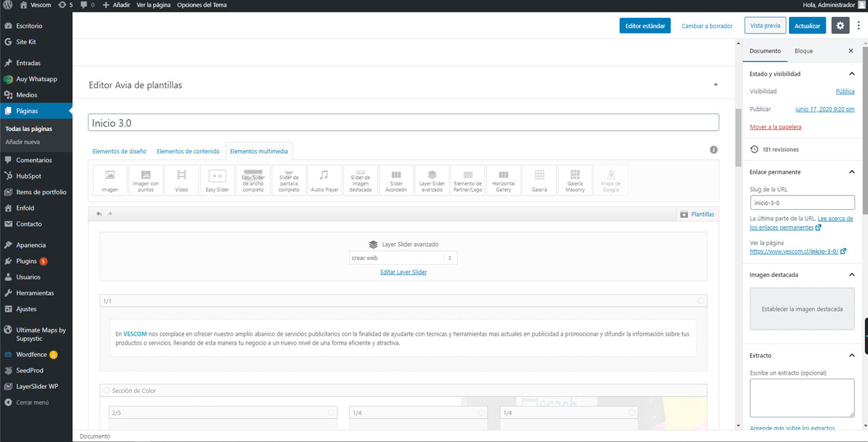This screenshot has height=442, width=868.
Task: Add an Audio Player element
Action: pyautogui.click(x=324, y=180)
